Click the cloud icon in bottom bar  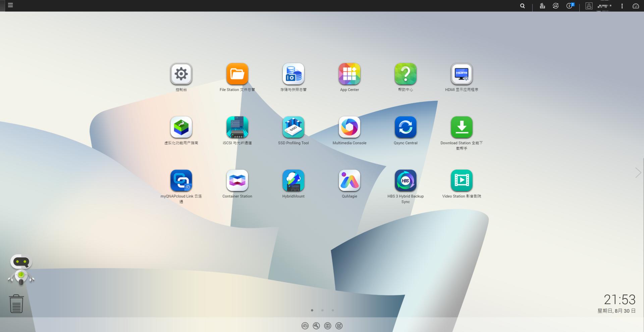[x=305, y=326]
